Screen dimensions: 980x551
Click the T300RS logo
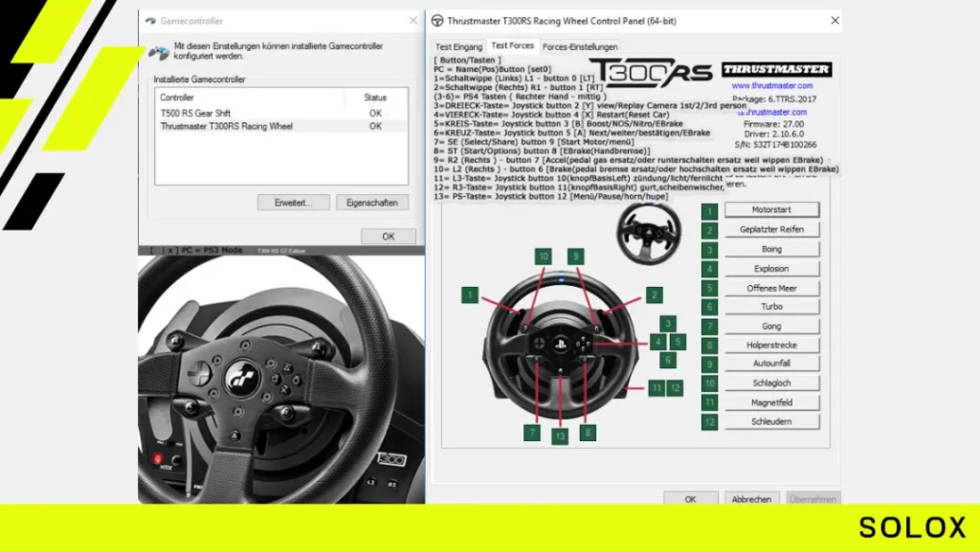click(651, 73)
